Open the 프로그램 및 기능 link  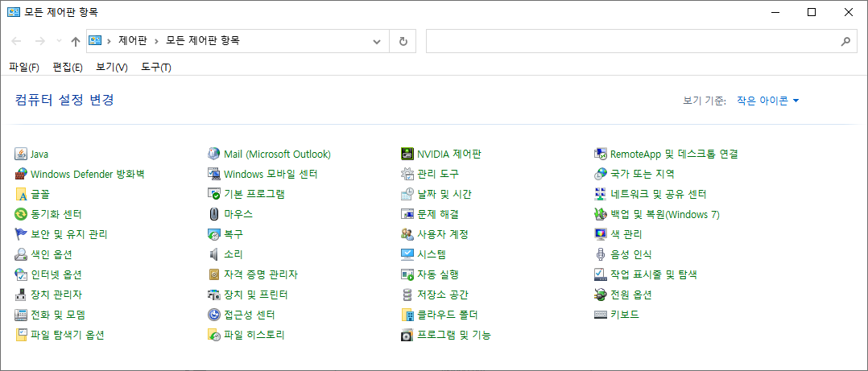[x=454, y=335]
